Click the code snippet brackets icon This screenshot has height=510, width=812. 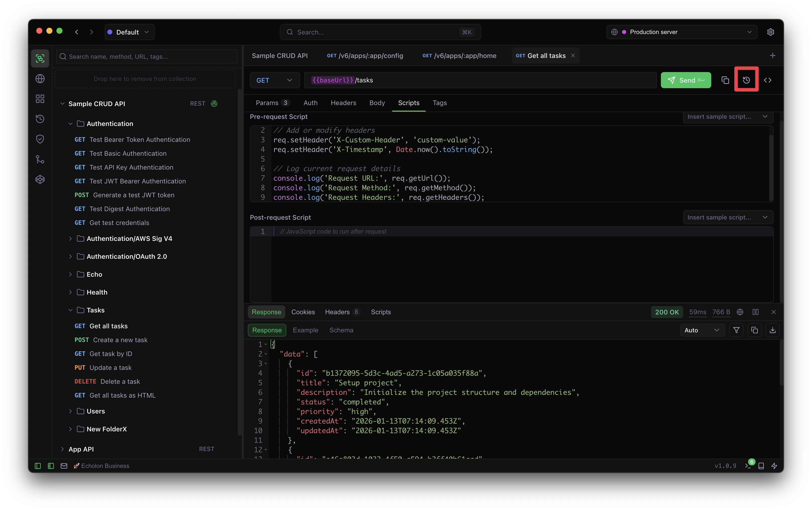pyautogui.click(x=767, y=80)
